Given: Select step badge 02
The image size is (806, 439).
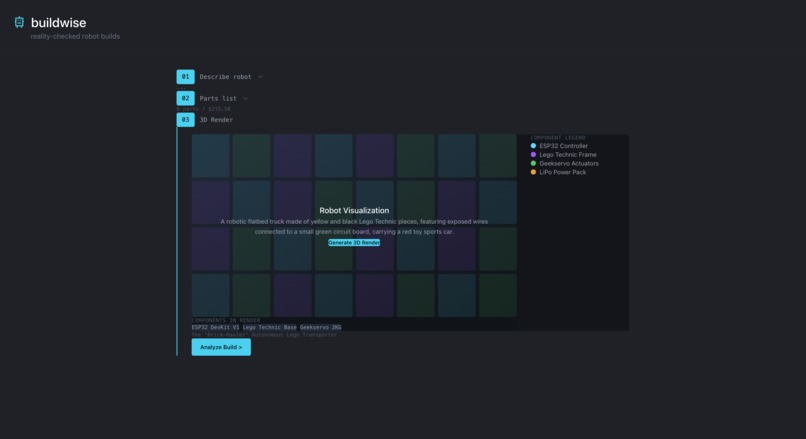Looking at the screenshot, I should tap(186, 98).
